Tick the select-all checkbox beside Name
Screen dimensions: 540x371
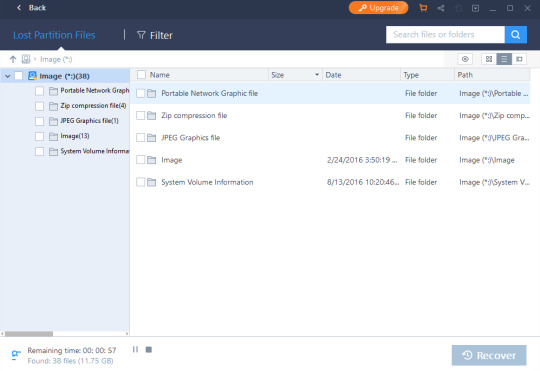coord(141,75)
